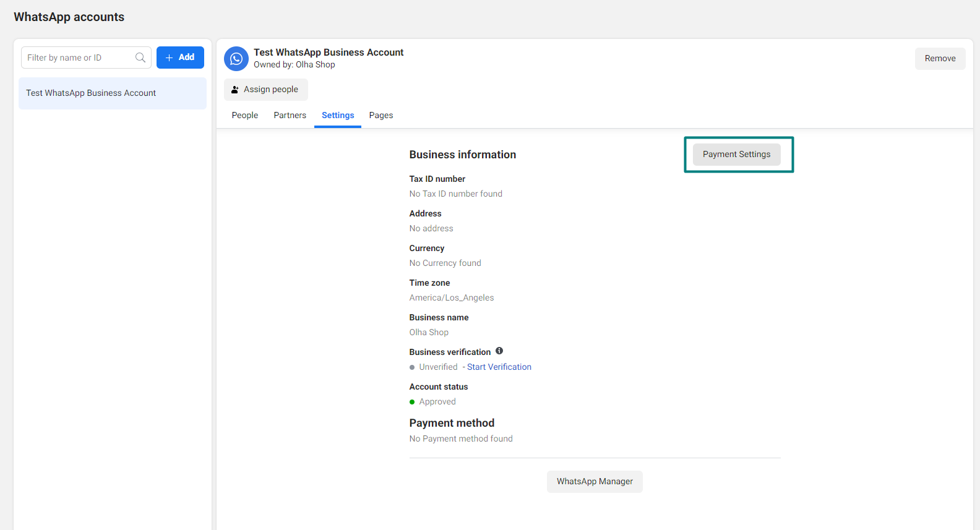Click the green Approved status dot

coord(412,402)
